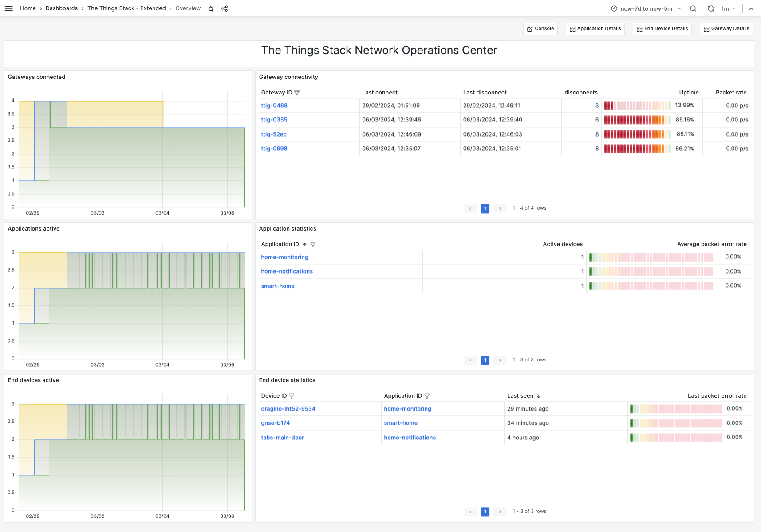The height and width of the screenshot is (532, 761).
Task: Open the ttig-0468 gateway link
Action: [x=274, y=106]
